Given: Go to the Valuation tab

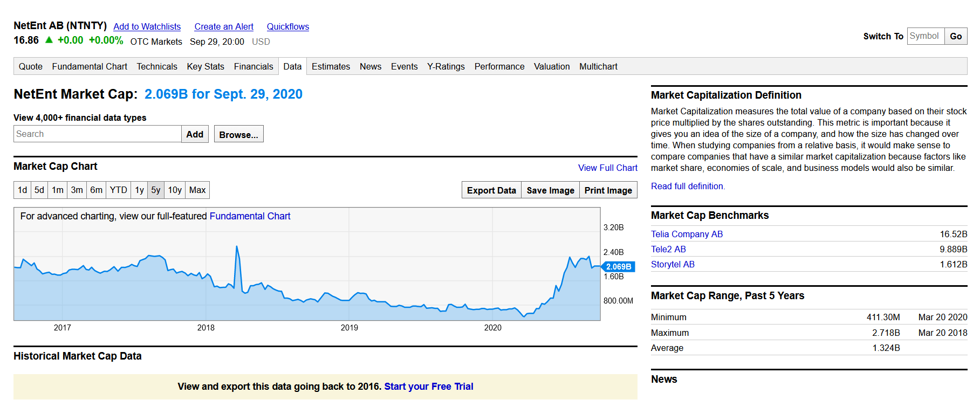Looking at the screenshot, I should click(x=552, y=66).
